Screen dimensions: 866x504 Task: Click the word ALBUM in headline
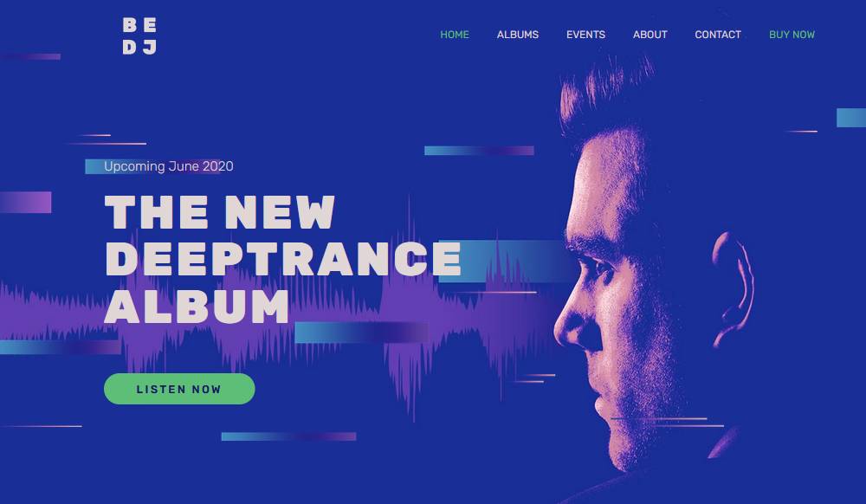(196, 306)
